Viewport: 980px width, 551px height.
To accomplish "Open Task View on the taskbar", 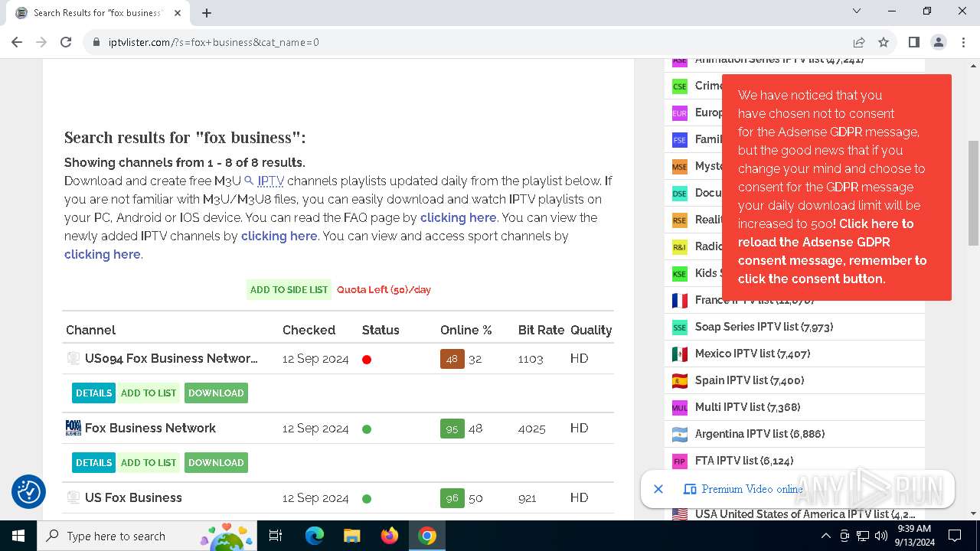I will pyautogui.click(x=276, y=536).
